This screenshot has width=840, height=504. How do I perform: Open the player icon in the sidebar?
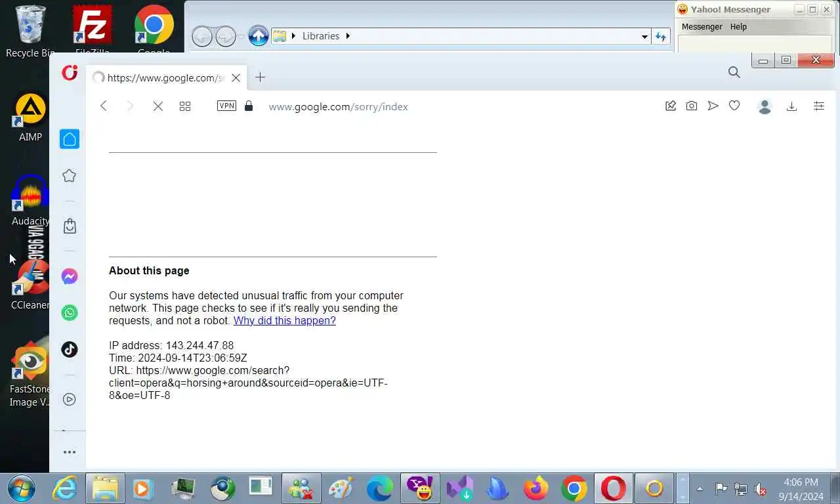[x=70, y=399]
